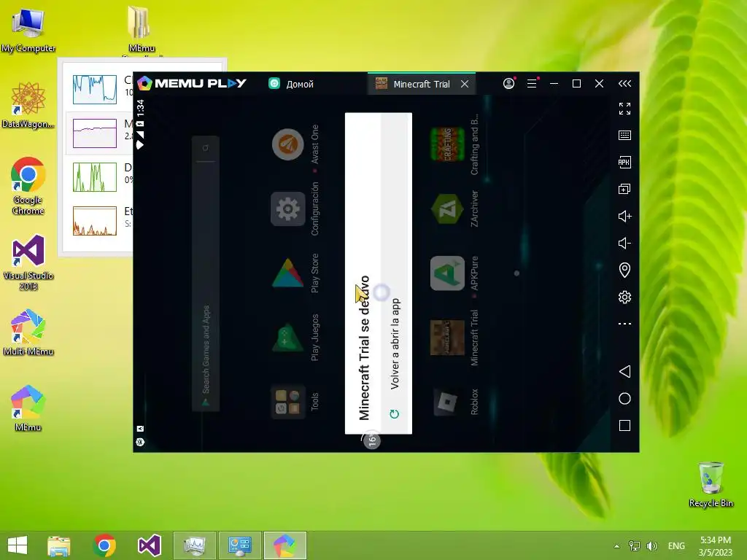
Task: Open the Configuración app icon
Action: [287, 209]
